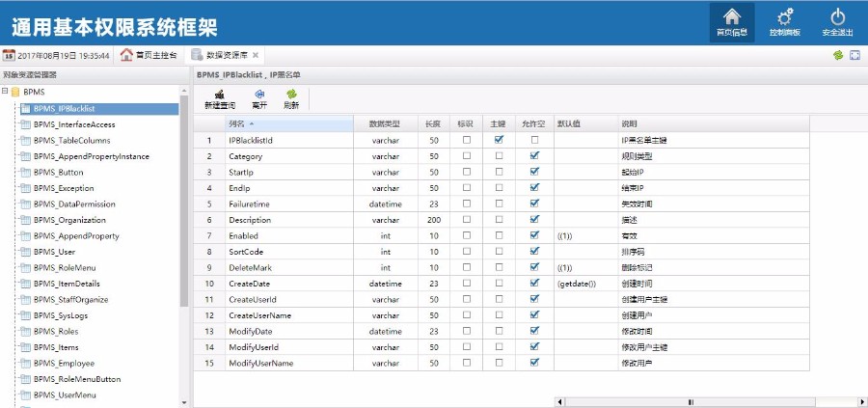Toggle primary key checkbox for EndIp
Image resolution: width=868 pixels, height=408 pixels.
[x=500, y=188]
